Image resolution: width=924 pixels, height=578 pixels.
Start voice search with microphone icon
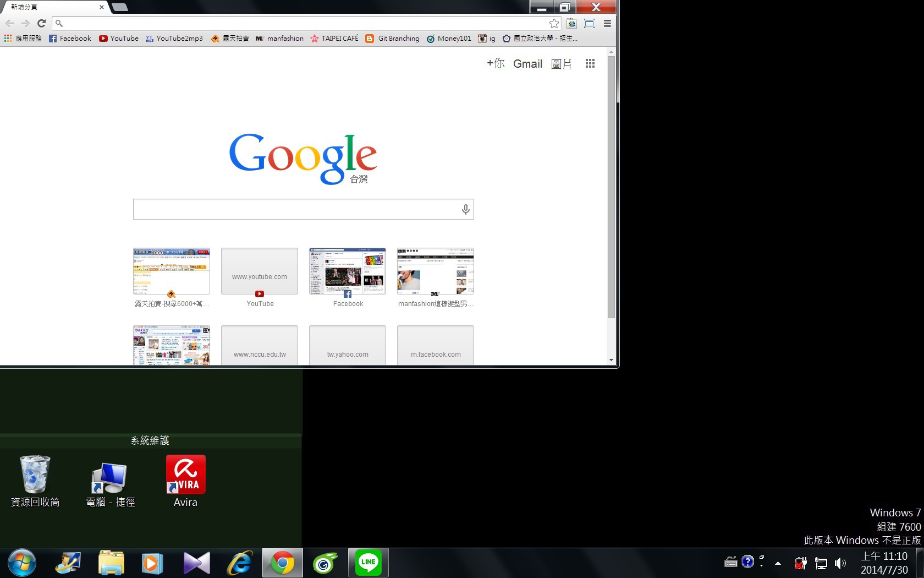coord(465,209)
